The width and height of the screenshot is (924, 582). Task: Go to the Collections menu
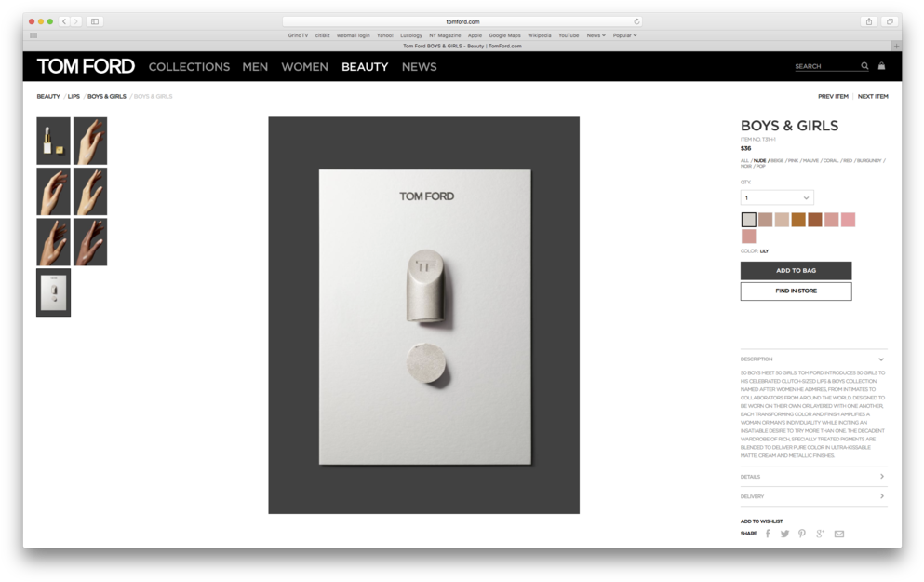pos(189,67)
